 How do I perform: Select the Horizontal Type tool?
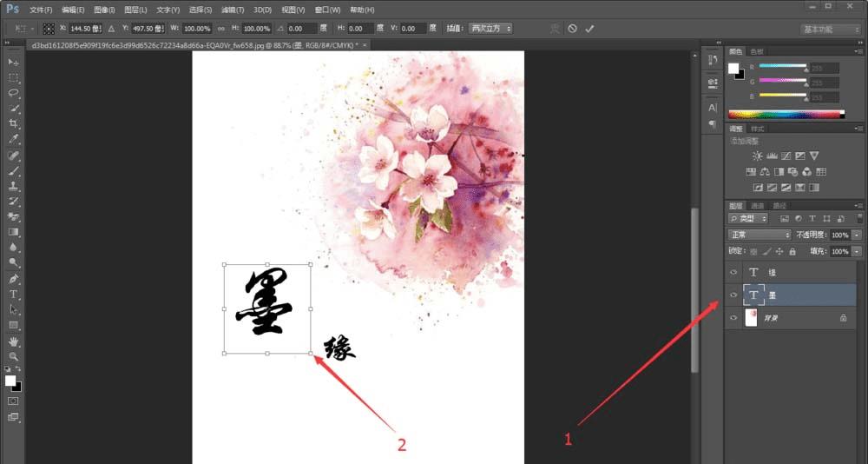(13, 295)
